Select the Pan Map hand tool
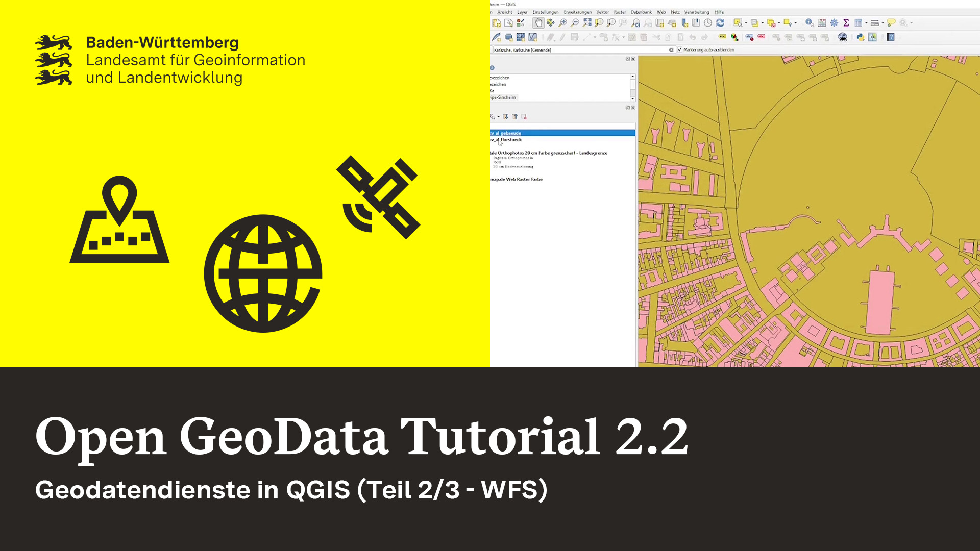This screenshot has width=980, height=551. [x=538, y=22]
